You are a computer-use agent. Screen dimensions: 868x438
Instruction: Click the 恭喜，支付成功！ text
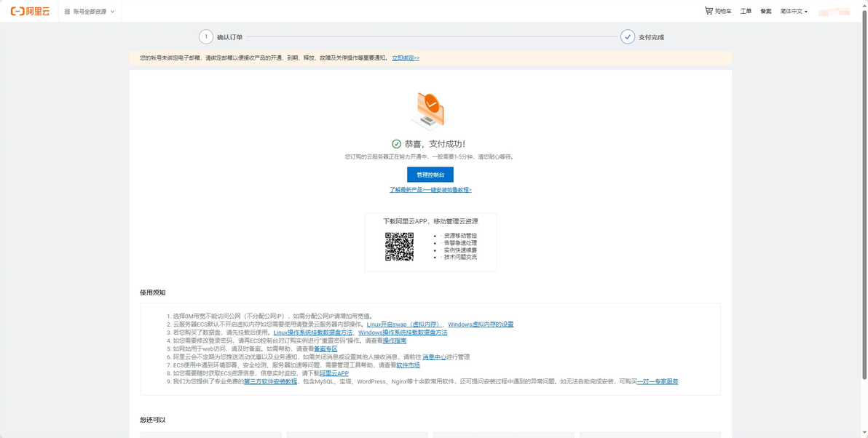pyautogui.click(x=435, y=144)
